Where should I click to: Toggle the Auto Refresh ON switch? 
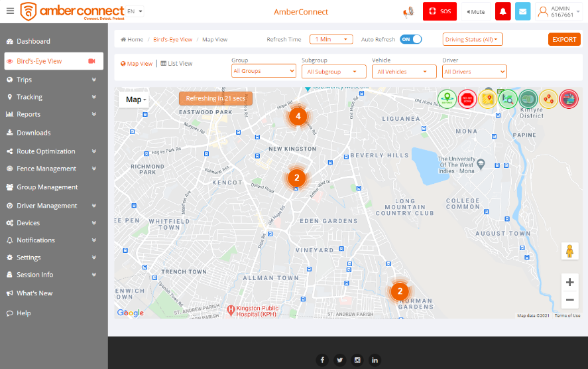[x=411, y=39]
